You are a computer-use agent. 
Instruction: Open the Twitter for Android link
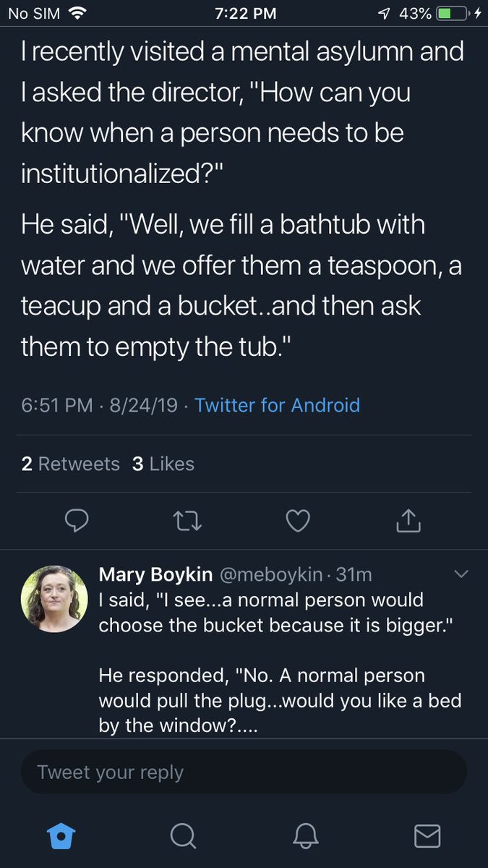click(x=277, y=405)
